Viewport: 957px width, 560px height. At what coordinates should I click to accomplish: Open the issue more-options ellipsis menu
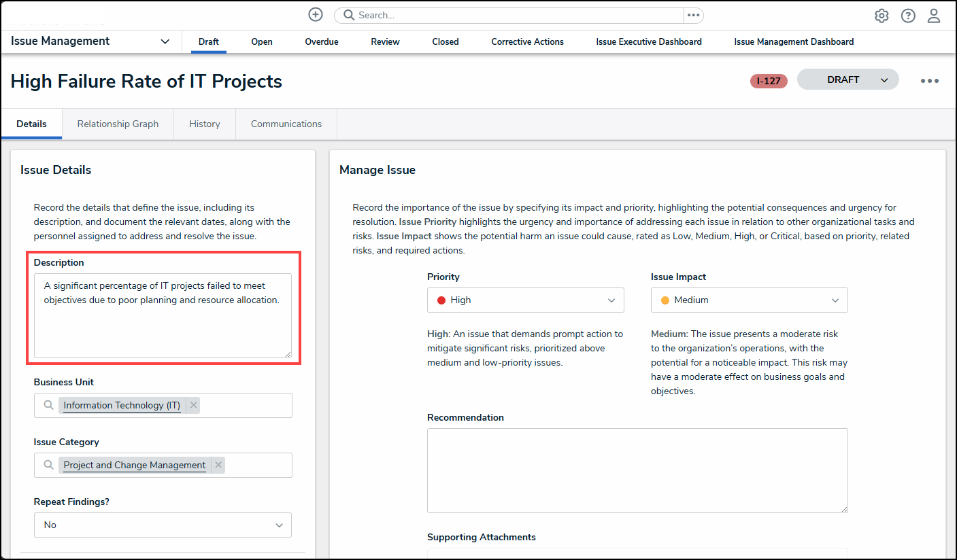(x=929, y=81)
